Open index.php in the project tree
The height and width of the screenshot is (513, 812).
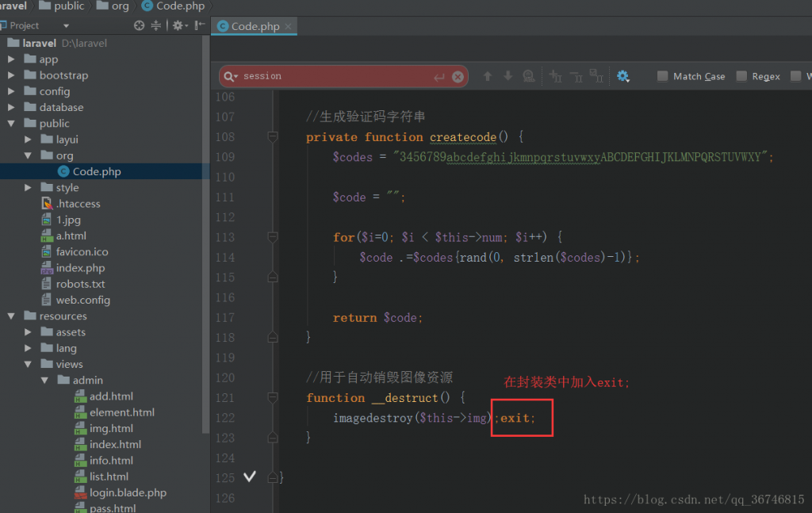[x=80, y=268]
